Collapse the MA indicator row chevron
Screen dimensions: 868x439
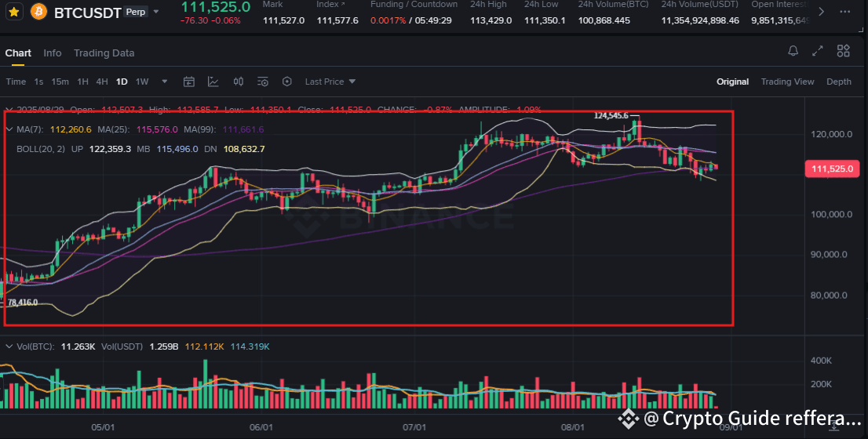click(x=9, y=129)
